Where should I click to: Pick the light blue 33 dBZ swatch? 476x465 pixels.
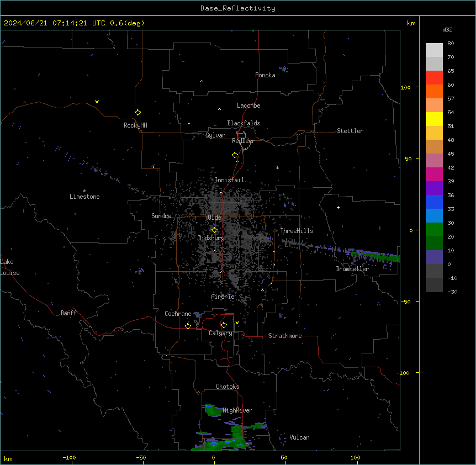pos(434,216)
